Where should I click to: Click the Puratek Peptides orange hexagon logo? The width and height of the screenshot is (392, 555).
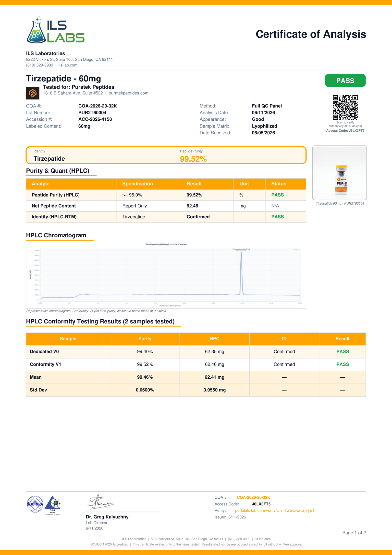click(x=33, y=93)
